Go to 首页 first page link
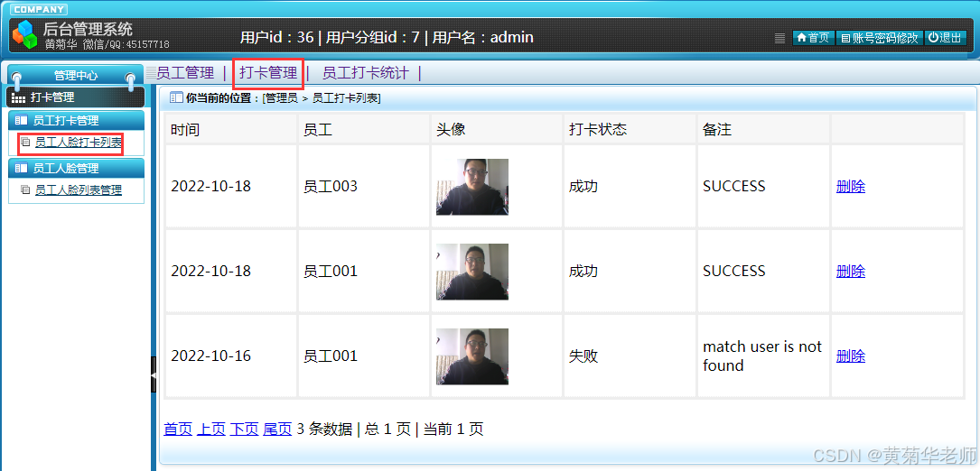 pyautogui.click(x=178, y=429)
